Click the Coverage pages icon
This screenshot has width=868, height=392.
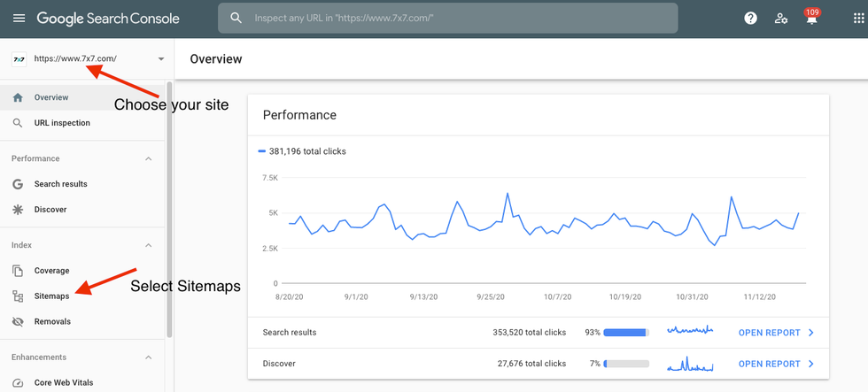(x=18, y=271)
